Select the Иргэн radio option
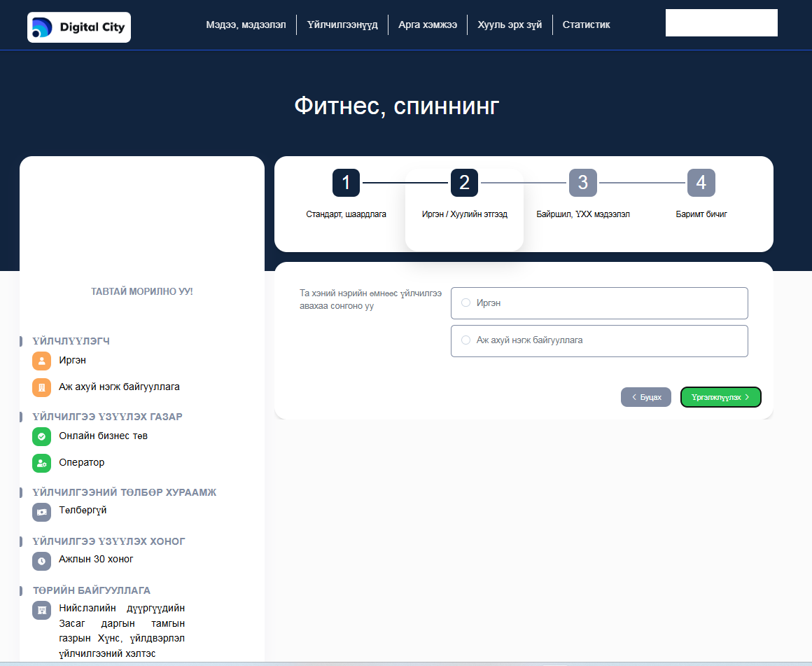The width and height of the screenshot is (812, 666). click(x=466, y=303)
